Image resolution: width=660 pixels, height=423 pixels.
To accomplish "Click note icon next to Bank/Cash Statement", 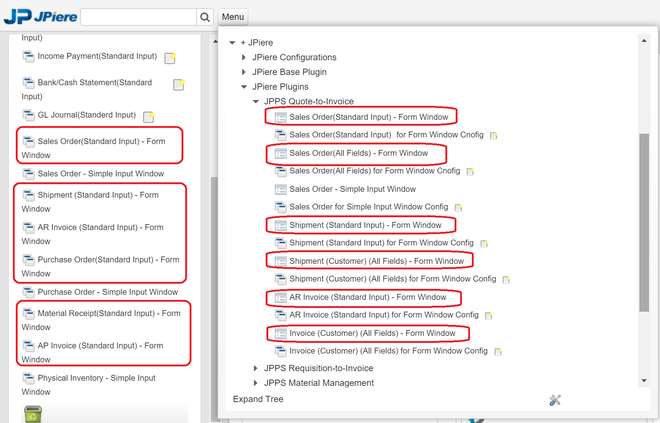I will (x=179, y=85).
